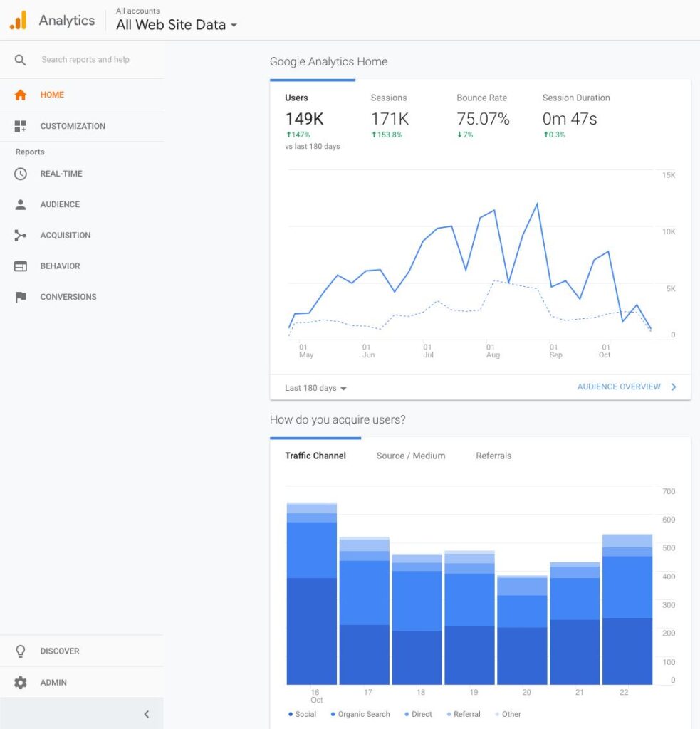Image resolution: width=700 pixels, height=729 pixels.
Task: Click the Social legend item
Action: coord(303,714)
